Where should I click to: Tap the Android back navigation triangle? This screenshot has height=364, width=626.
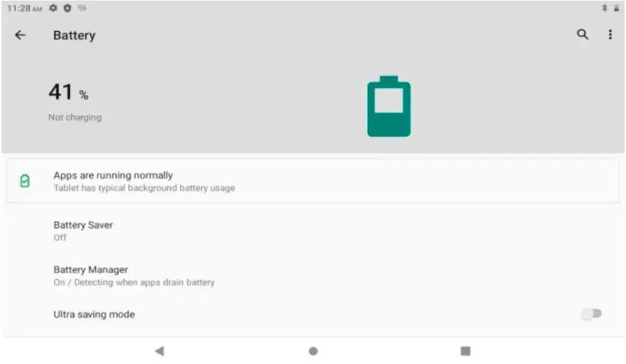[159, 351]
